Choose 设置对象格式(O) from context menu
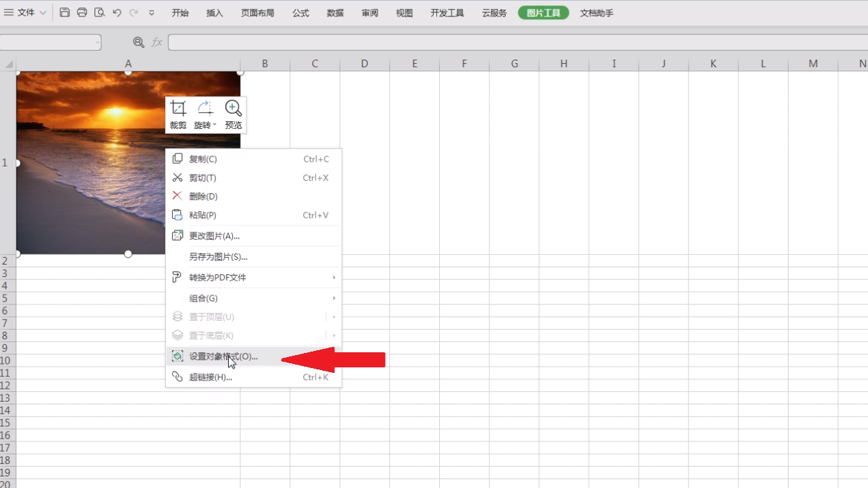 [223, 356]
